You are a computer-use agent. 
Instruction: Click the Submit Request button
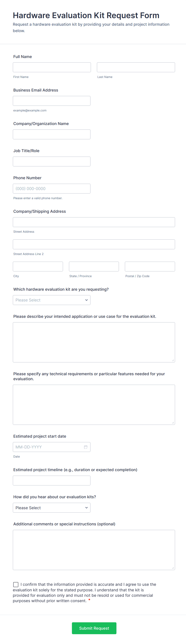coord(94,628)
